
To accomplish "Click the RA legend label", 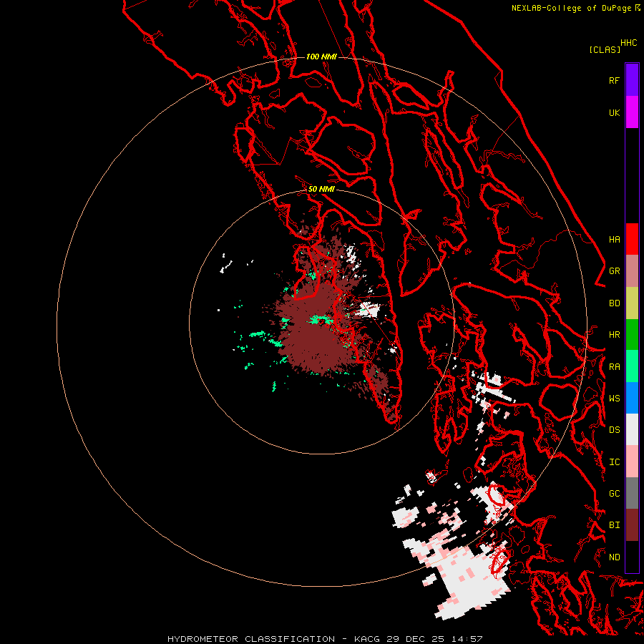I will coord(614,367).
